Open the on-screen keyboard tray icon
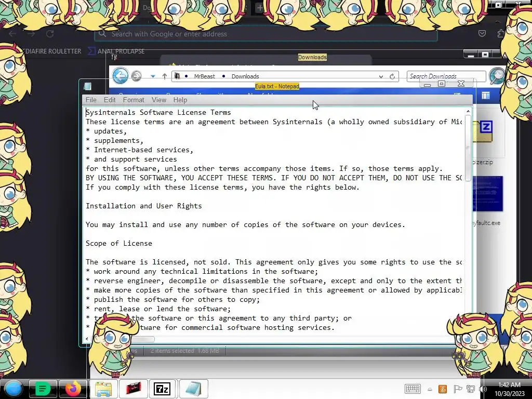 413,389
